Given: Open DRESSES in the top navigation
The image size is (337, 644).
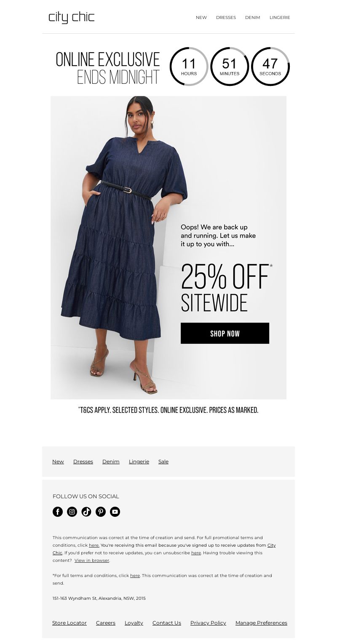Looking at the screenshot, I should click(226, 18).
